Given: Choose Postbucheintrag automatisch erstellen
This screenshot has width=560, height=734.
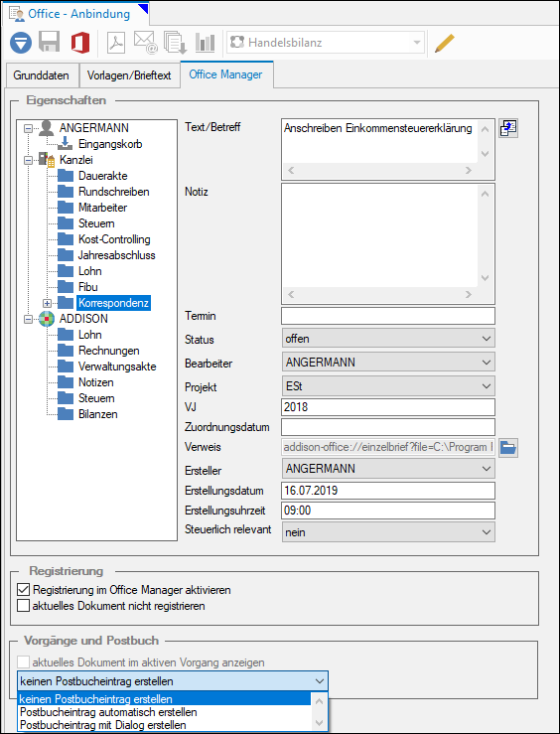Looking at the screenshot, I should [x=164, y=712].
